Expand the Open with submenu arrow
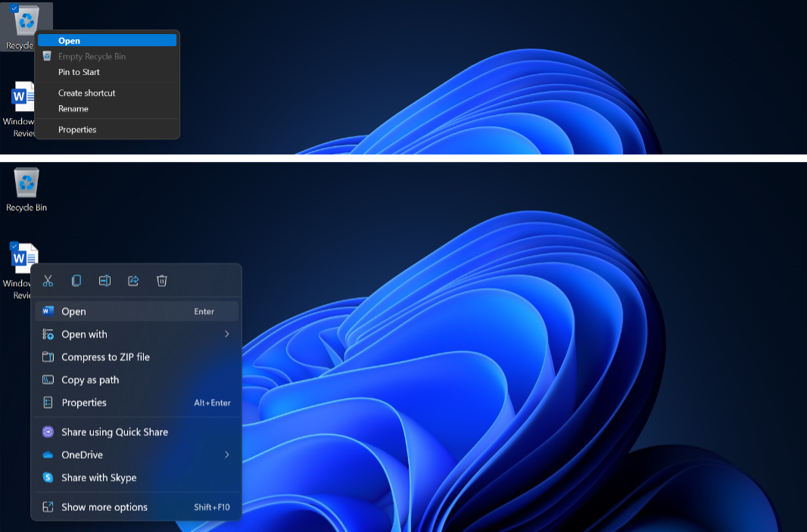The image size is (807, 532). click(x=227, y=334)
